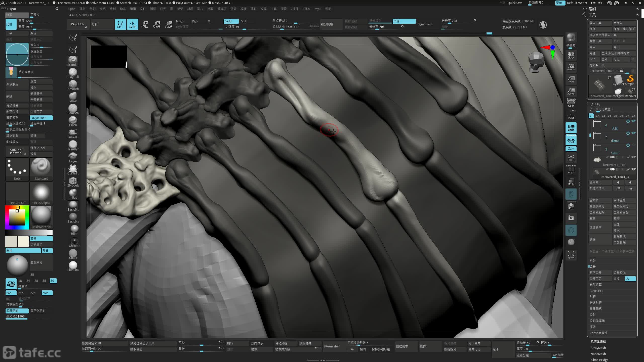The image size is (644, 362).
Task: Click the ZRemesher button
Action: click(332, 346)
